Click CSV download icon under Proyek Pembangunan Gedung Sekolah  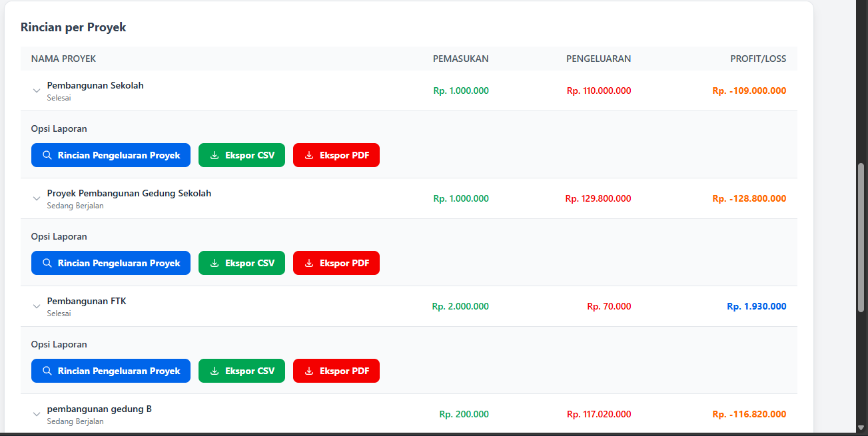tap(215, 263)
